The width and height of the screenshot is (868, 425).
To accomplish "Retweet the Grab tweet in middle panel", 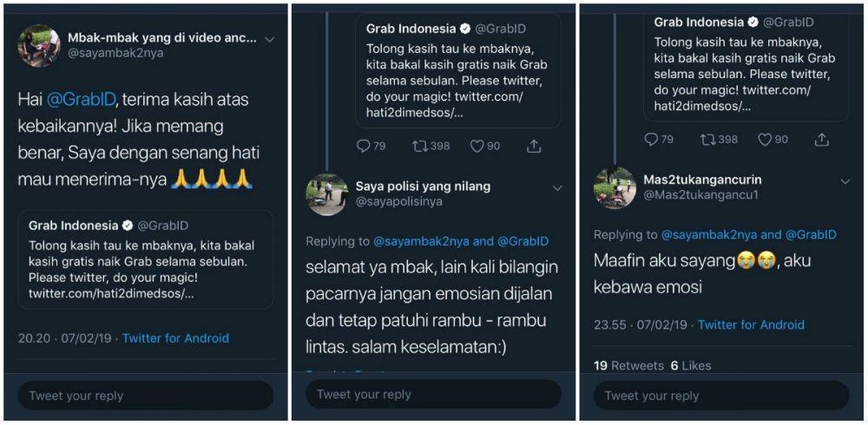I will [420, 146].
